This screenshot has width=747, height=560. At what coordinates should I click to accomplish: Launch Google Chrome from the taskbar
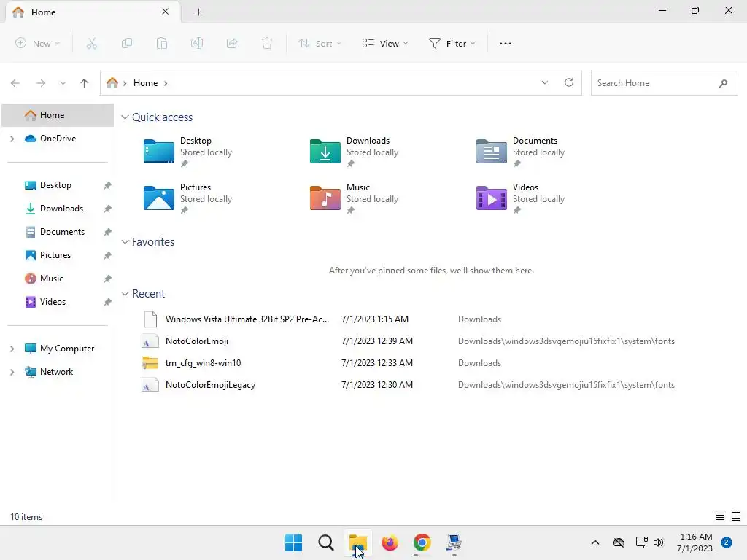[422, 542]
